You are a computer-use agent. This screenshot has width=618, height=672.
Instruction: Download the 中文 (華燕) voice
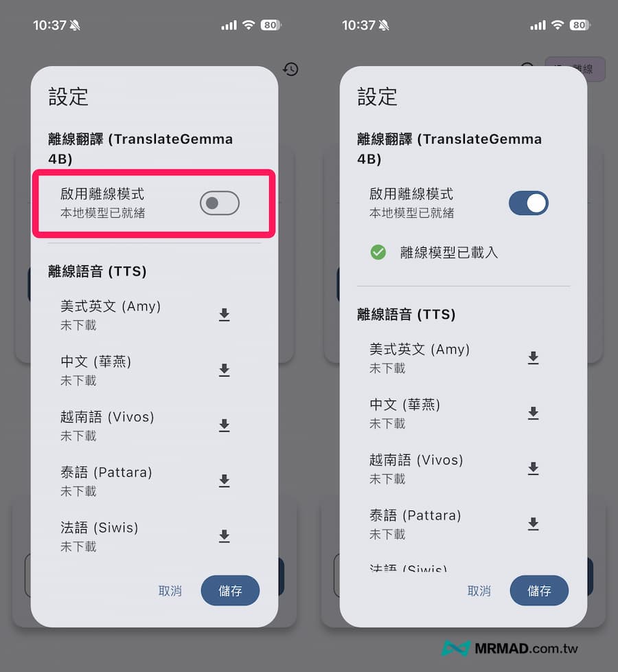point(224,370)
